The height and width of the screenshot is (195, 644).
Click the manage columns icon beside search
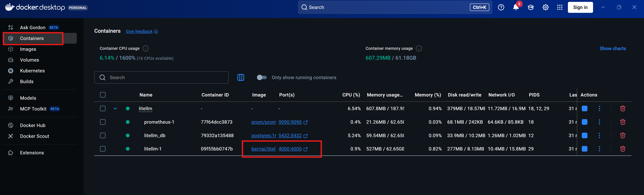[x=240, y=77]
